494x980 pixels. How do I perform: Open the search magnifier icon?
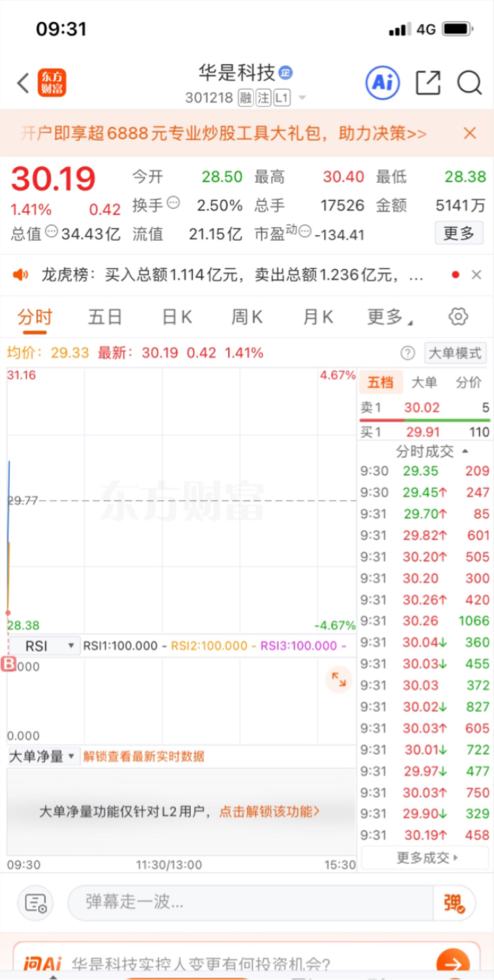pyautogui.click(x=470, y=83)
